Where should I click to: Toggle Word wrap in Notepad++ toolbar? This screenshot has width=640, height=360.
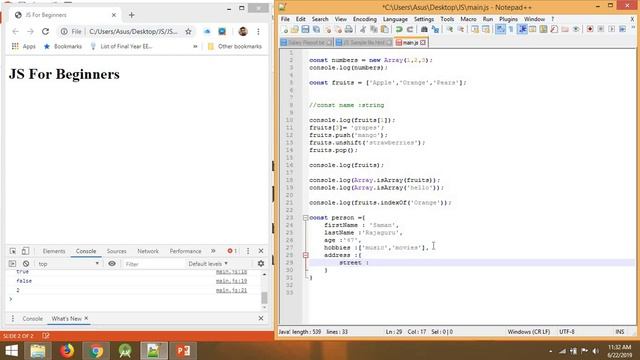coord(500,29)
